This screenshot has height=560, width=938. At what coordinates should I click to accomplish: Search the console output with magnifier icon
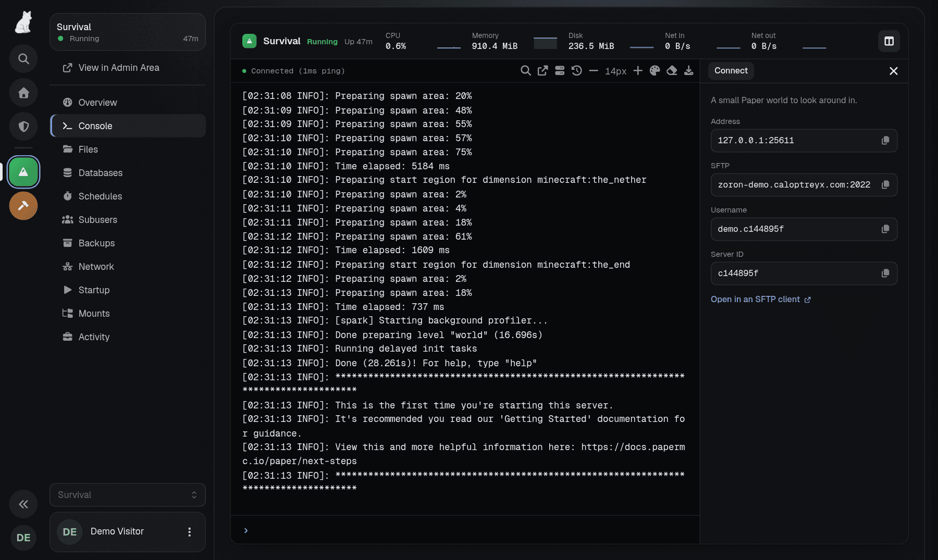tap(526, 71)
